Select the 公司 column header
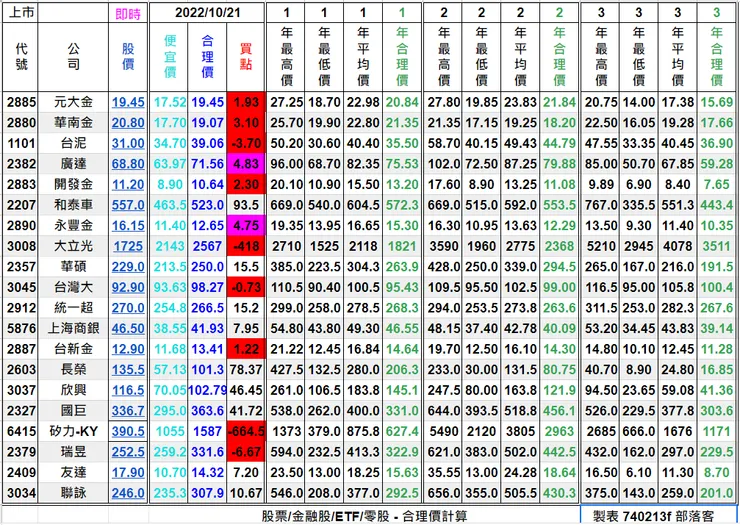 click(x=73, y=57)
